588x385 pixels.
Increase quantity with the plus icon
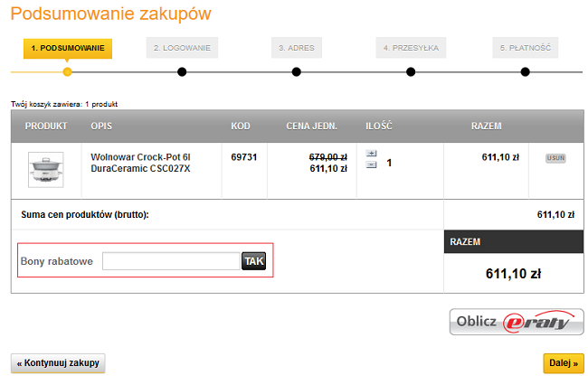[371, 154]
